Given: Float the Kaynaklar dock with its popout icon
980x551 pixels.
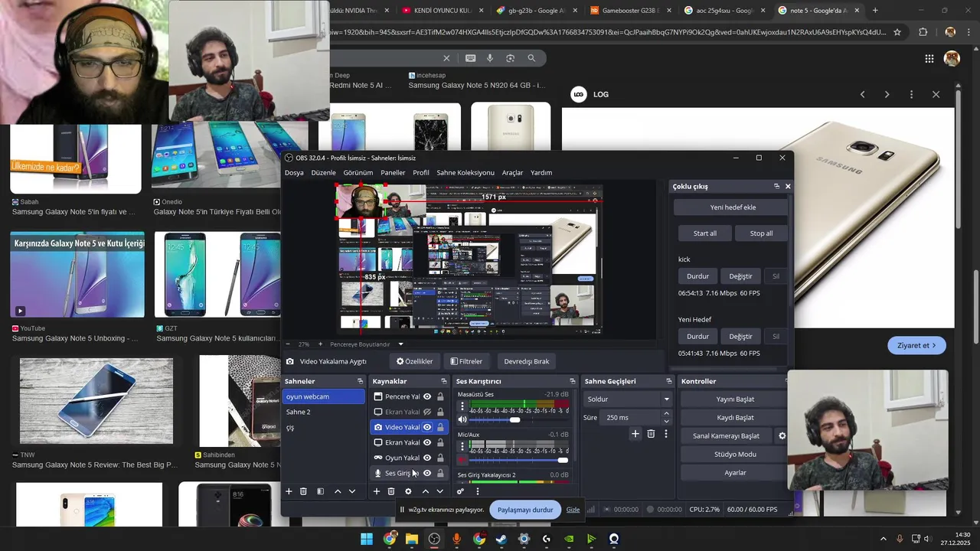Looking at the screenshot, I should coord(443,381).
